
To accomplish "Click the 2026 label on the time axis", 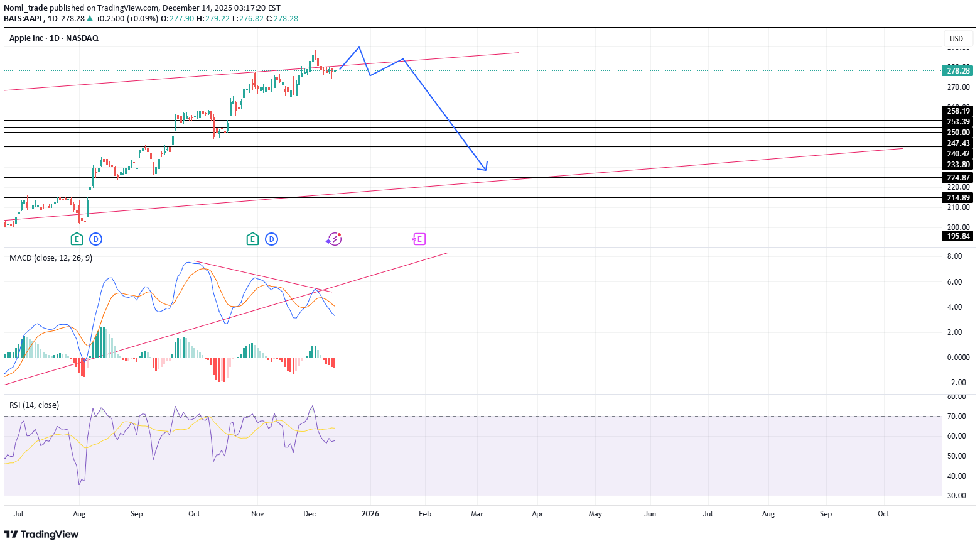I will [x=370, y=513].
